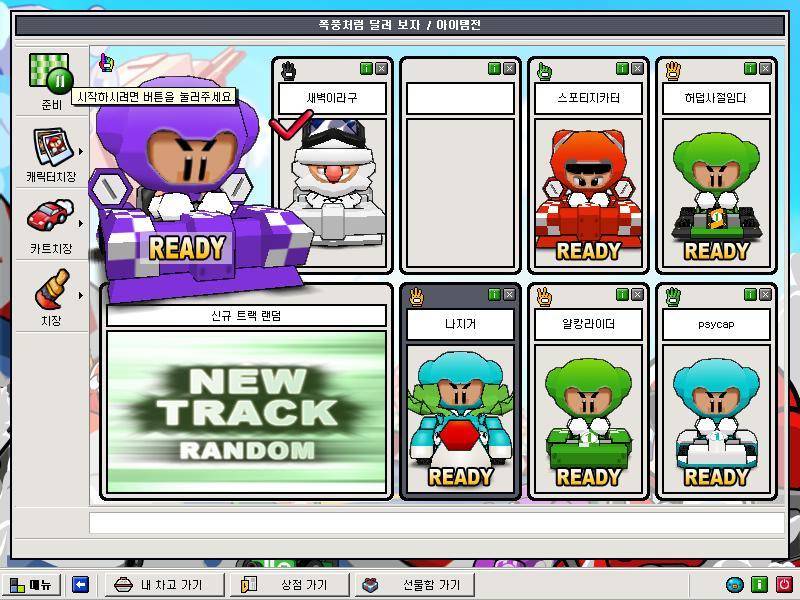Screen dimensions: 800x600
Task: Expand the 캐릭터치장 submenu arrow
Action: [x=81, y=152]
